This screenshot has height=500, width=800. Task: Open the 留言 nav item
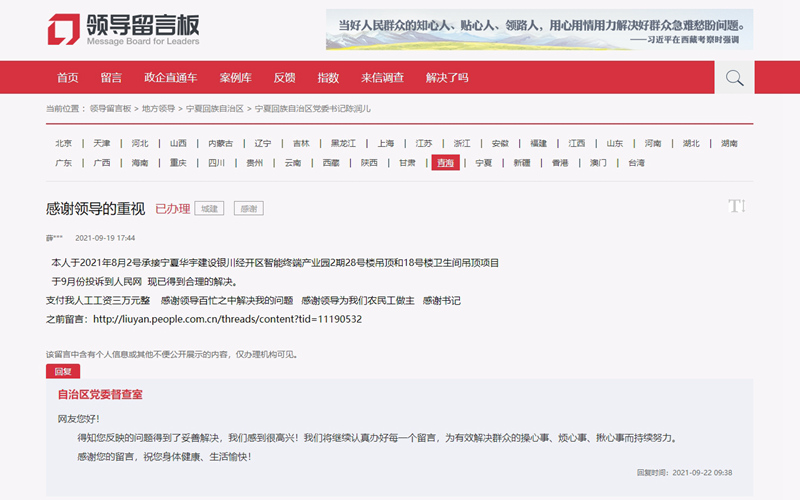pyautogui.click(x=111, y=78)
